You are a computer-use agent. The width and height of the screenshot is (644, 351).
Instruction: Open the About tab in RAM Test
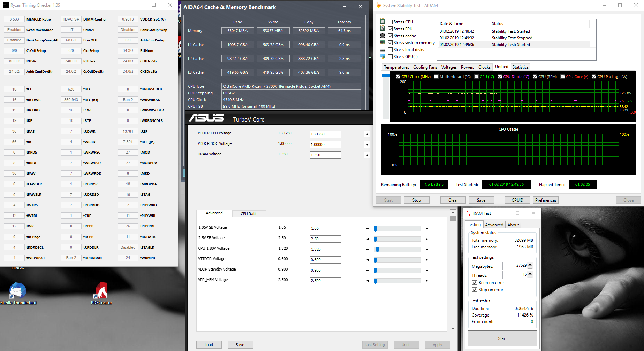pos(513,225)
